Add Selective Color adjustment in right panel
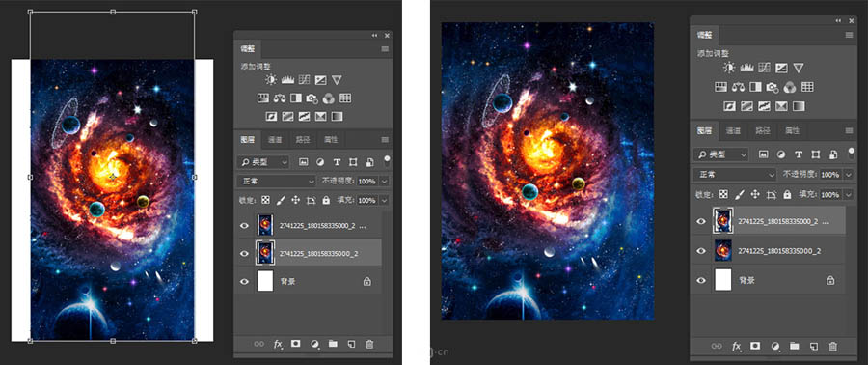868x365 pixels. 781,105
